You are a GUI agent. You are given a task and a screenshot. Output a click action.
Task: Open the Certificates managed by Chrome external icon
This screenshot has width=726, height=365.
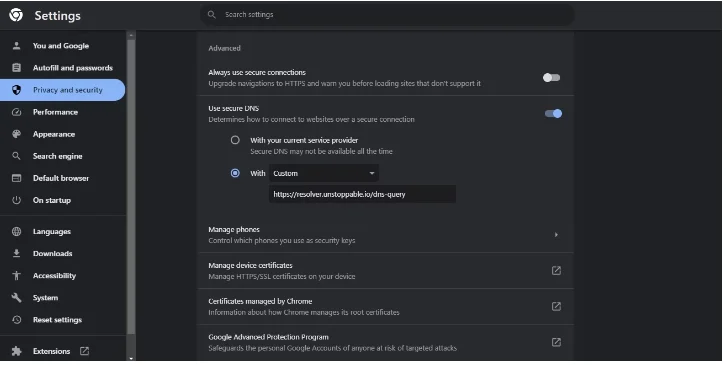[x=556, y=306]
